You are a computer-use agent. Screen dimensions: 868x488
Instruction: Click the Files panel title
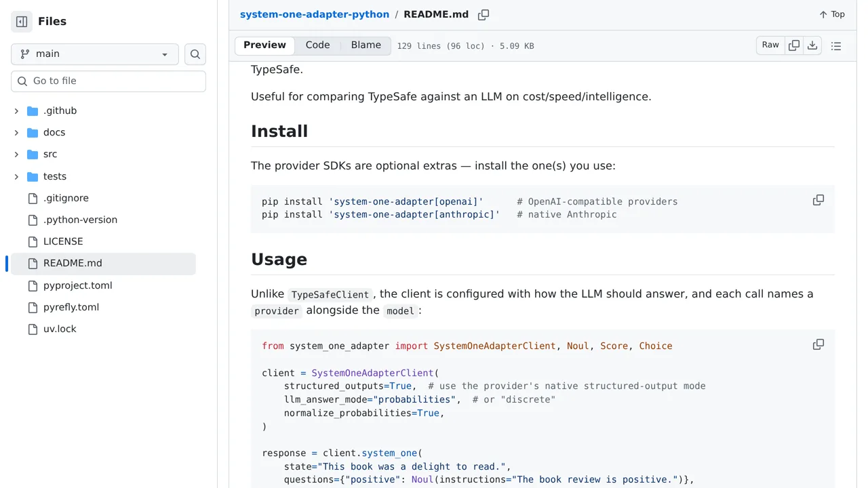pos(52,22)
